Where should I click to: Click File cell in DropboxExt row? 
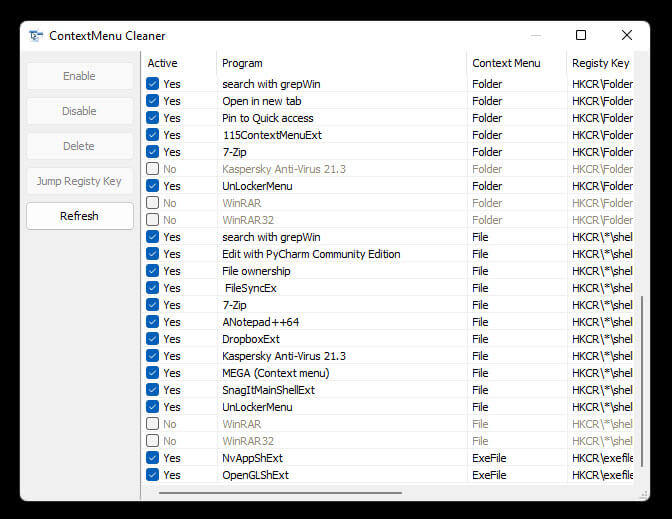click(x=480, y=339)
